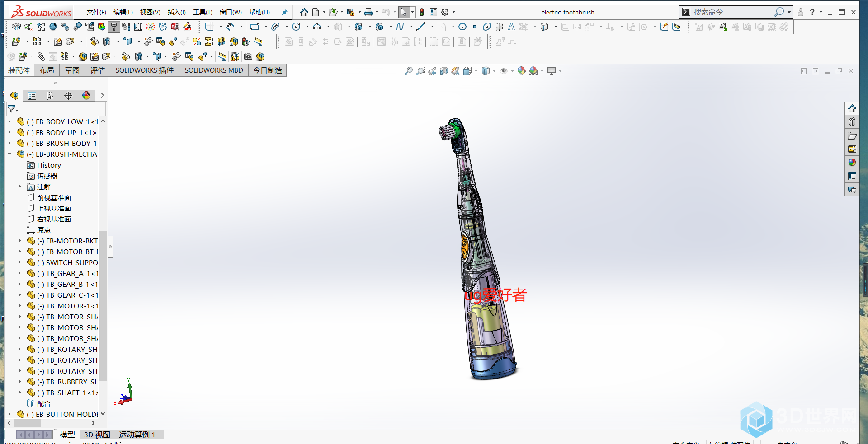Click the Zoom to Fit magnifier icon
This screenshot has height=444, width=868.
click(409, 71)
